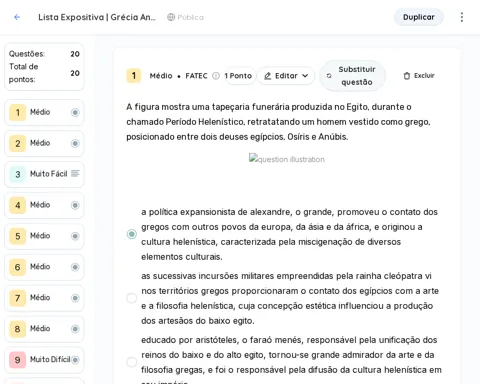Screen dimensions: 480x384
Task: Open question 9 Muito Difícil in sidebar
Action: [x=44, y=360]
